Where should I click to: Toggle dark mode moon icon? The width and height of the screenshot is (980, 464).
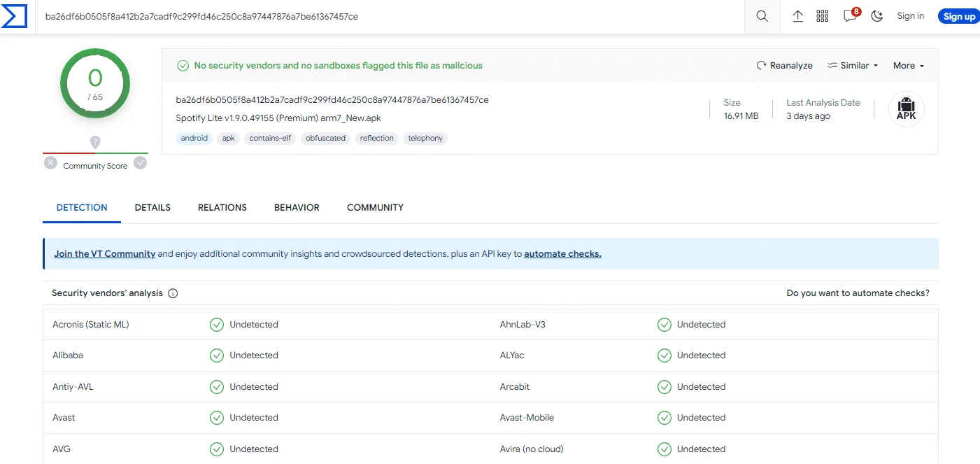pos(877,16)
